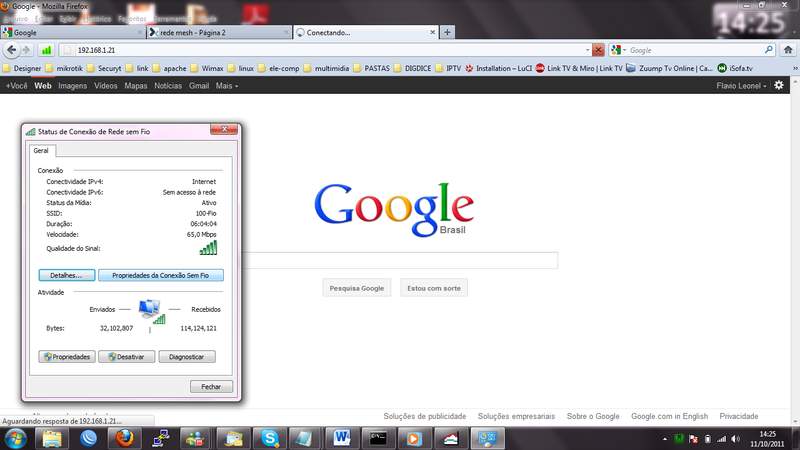Open new tab with plus button
800x450 pixels.
(x=447, y=32)
